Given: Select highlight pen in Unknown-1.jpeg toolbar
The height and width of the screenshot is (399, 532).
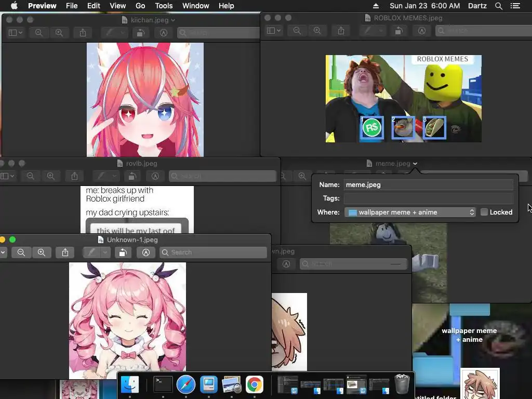Looking at the screenshot, I should tap(91, 252).
